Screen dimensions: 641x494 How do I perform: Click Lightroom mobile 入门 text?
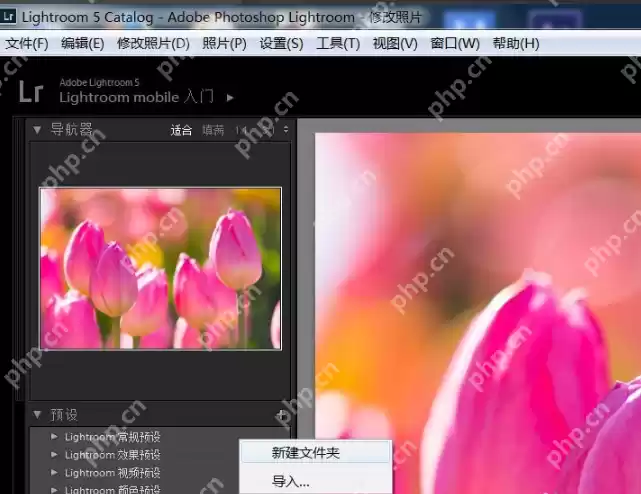pos(137,97)
